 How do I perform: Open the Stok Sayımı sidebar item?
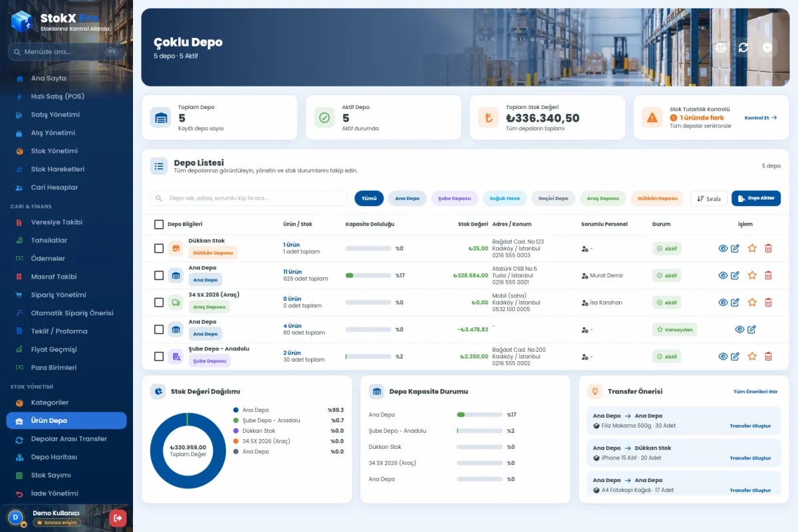(66, 475)
